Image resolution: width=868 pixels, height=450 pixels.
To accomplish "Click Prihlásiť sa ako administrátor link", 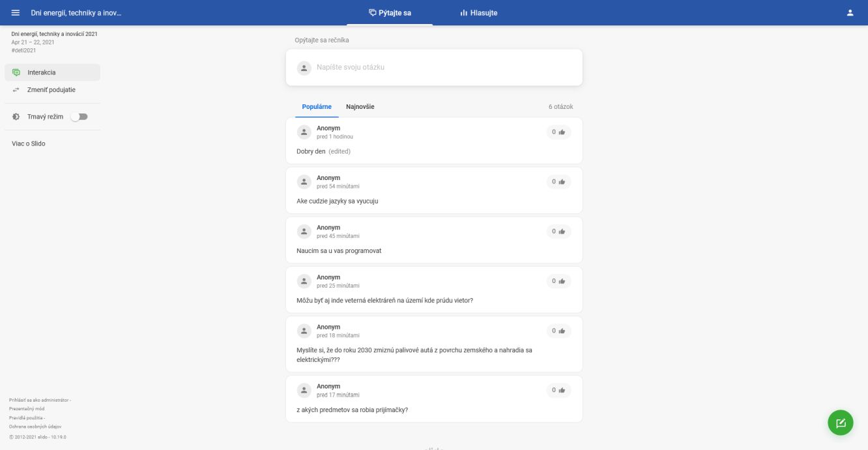I will point(38,400).
